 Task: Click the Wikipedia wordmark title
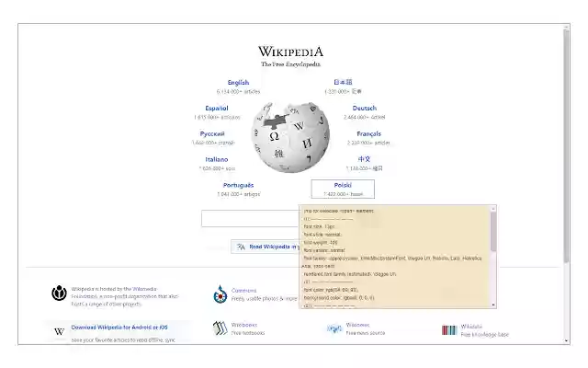tap(290, 52)
